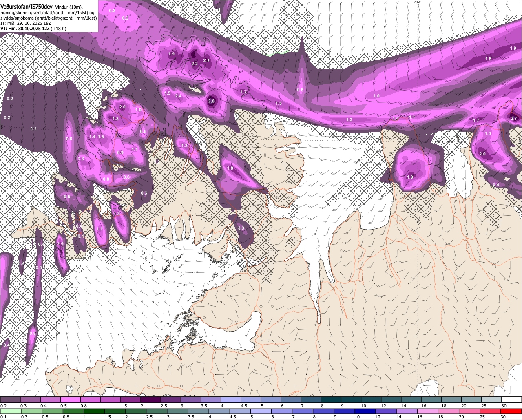Click the "2.2" precipitation value on the map
522x420 pixels.
pos(195,64)
